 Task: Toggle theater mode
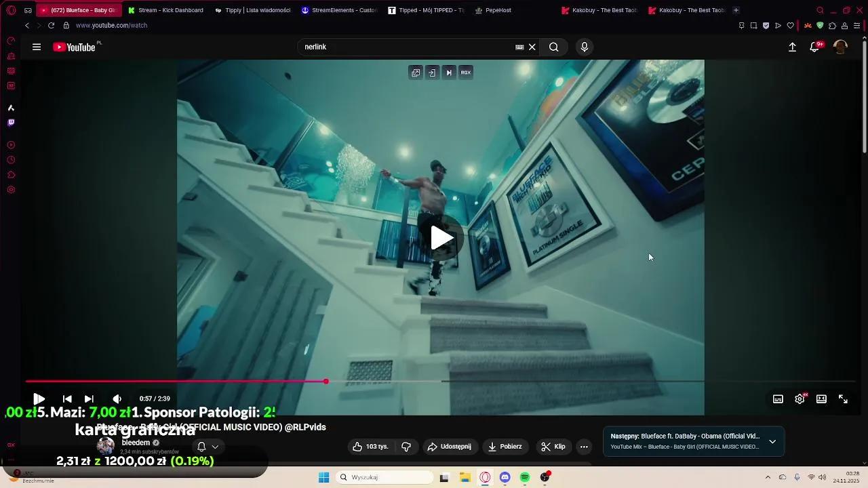(x=821, y=399)
